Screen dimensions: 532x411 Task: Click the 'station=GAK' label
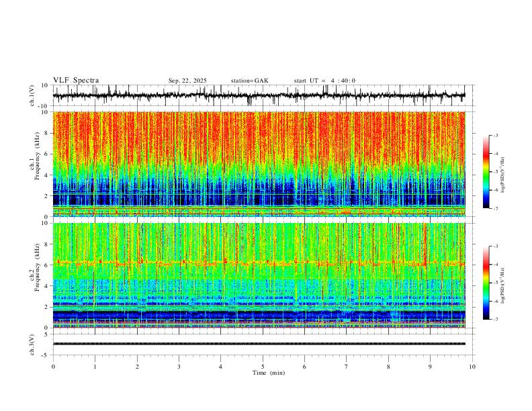[249, 81]
